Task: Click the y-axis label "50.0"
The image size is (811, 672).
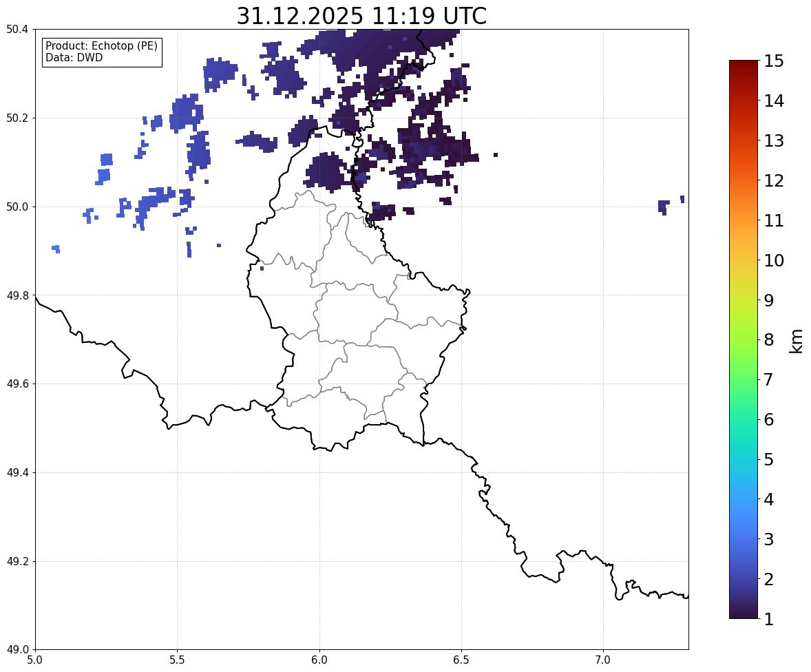Action: click(x=17, y=207)
